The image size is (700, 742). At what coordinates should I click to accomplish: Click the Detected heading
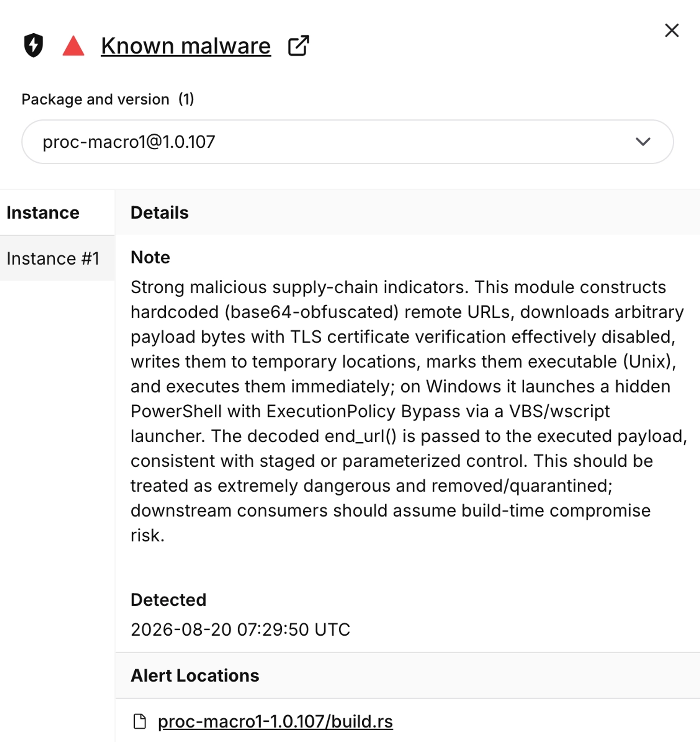click(x=168, y=600)
